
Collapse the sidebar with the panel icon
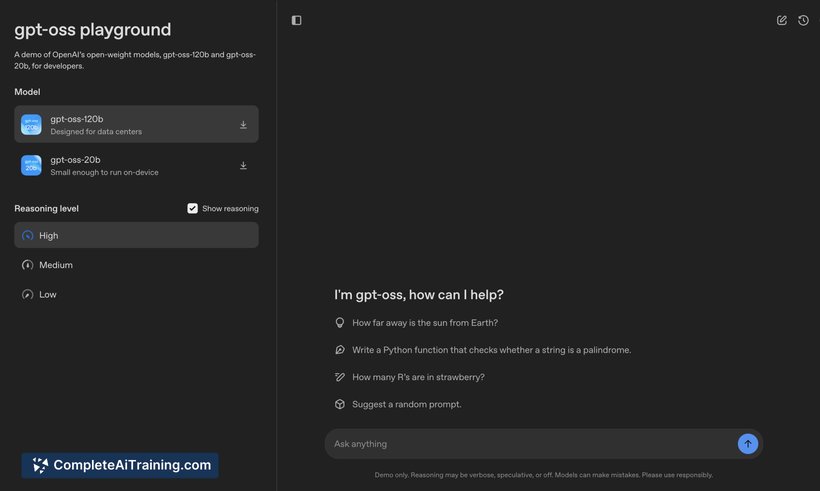296,20
